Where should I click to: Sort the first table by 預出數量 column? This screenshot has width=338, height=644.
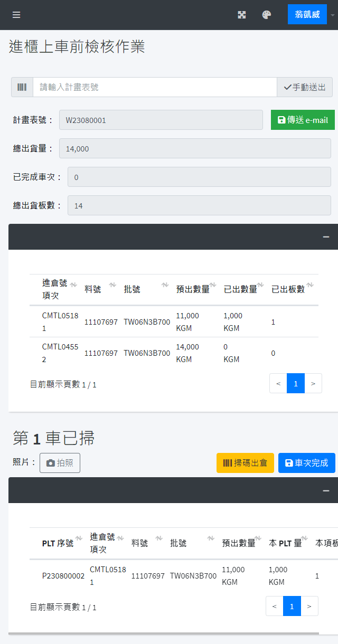point(195,289)
